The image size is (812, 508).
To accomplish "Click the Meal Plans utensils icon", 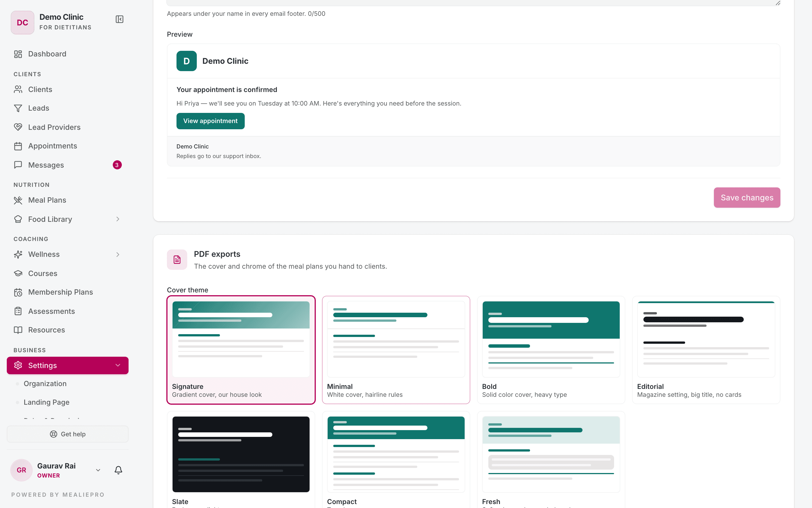I will pyautogui.click(x=18, y=200).
